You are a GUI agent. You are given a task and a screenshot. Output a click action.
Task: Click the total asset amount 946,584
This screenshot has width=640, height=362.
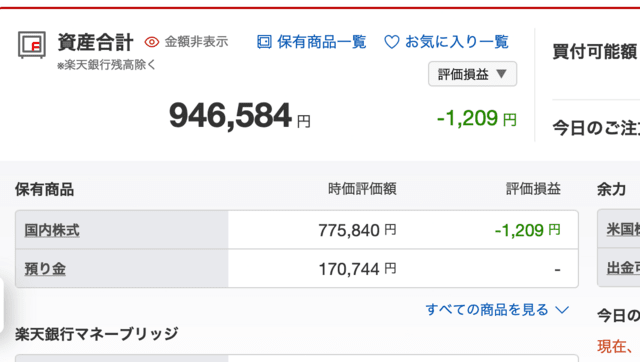click(231, 116)
